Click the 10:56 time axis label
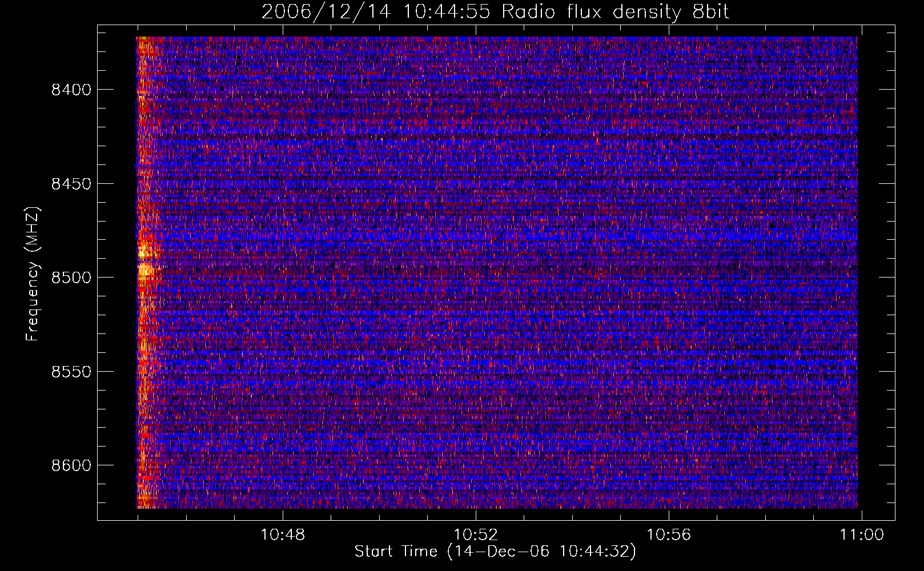 coord(669,535)
